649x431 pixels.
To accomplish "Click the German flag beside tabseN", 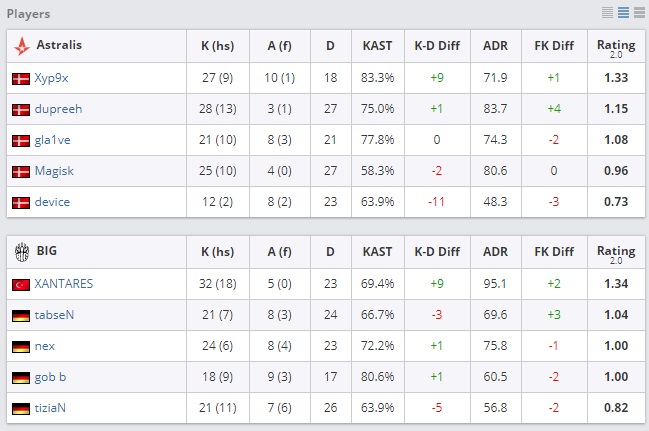I will 21,315.
